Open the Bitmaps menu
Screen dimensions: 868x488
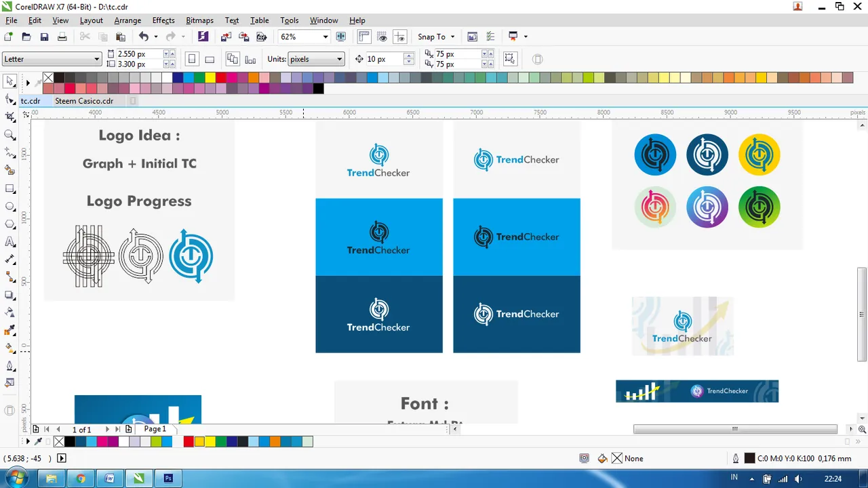(200, 20)
